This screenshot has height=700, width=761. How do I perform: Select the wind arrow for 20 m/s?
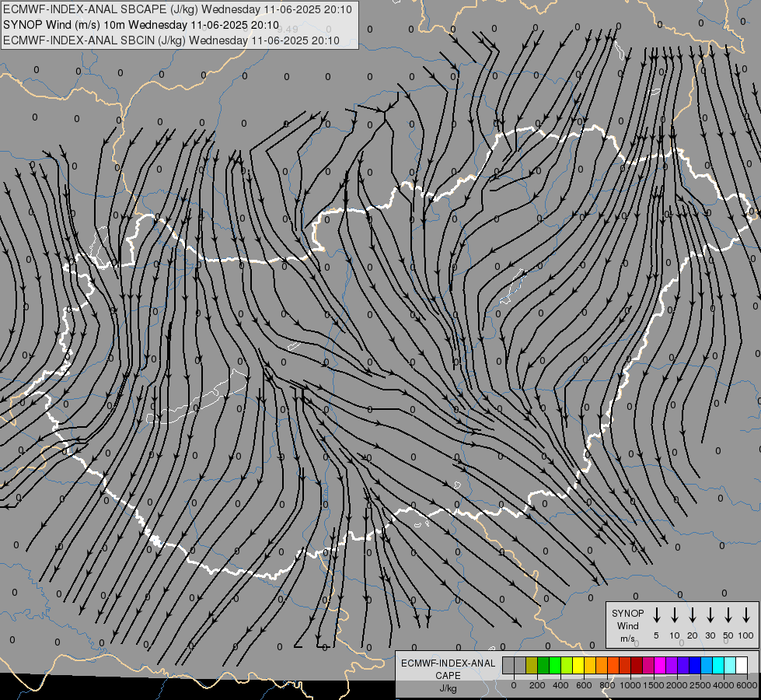click(x=692, y=615)
